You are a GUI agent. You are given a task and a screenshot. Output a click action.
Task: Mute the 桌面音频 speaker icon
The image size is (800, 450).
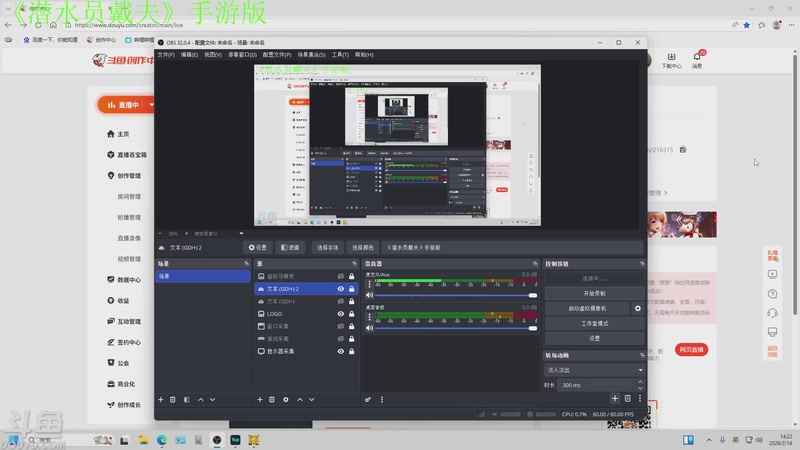[370, 328]
